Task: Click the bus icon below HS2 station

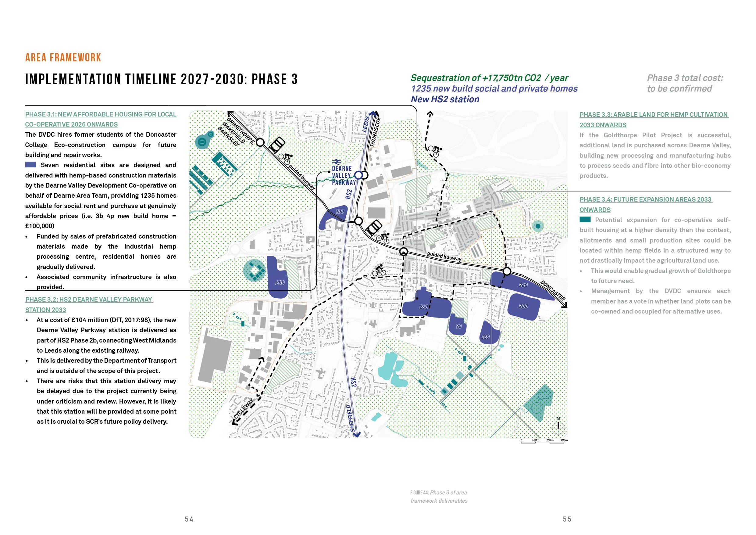Action: coord(373,228)
